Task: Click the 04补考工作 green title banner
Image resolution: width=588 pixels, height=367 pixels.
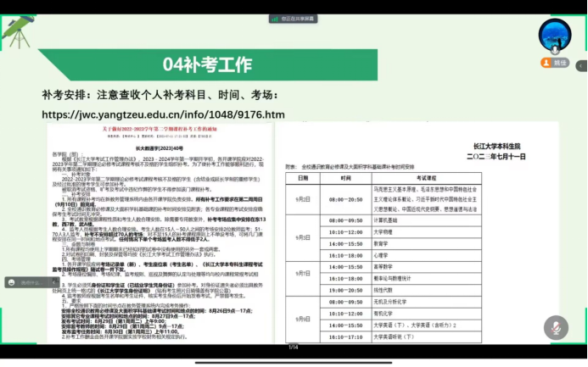Action: pos(208,64)
